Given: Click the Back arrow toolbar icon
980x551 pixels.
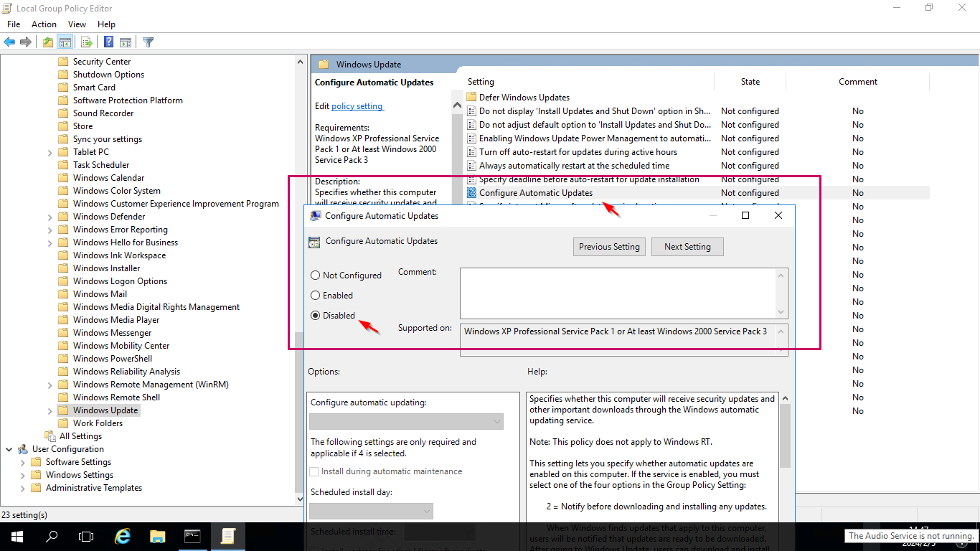Looking at the screenshot, I should (x=10, y=42).
